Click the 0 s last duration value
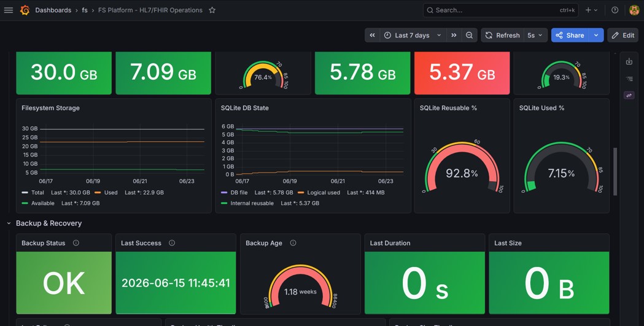Screen dimensions: 644x326 tap(425, 283)
